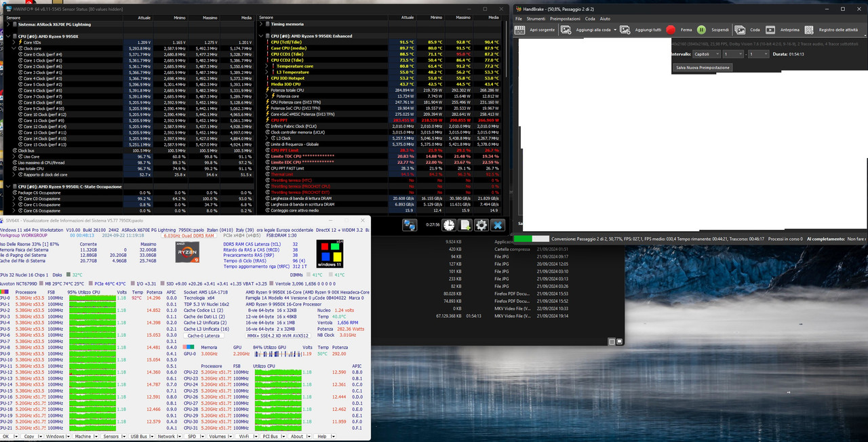Expand L3 Temperature row in HWiNFO
This screenshot has width=868, height=442.
coord(266,72)
